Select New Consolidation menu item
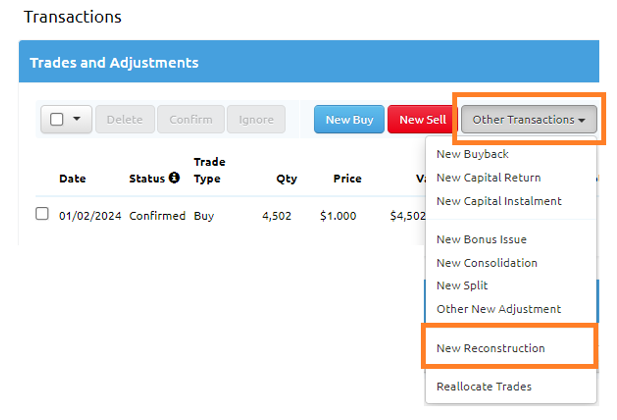 click(x=487, y=263)
